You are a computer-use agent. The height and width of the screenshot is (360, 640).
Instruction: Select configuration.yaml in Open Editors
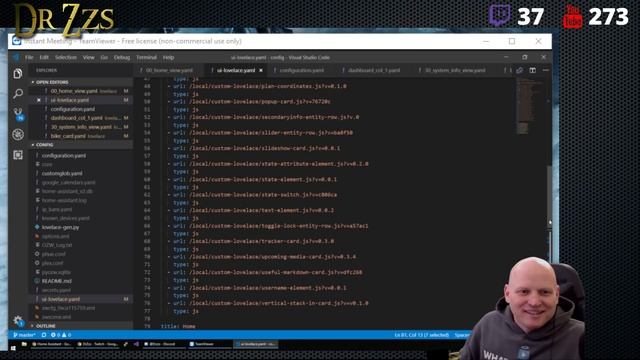click(80, 109)
